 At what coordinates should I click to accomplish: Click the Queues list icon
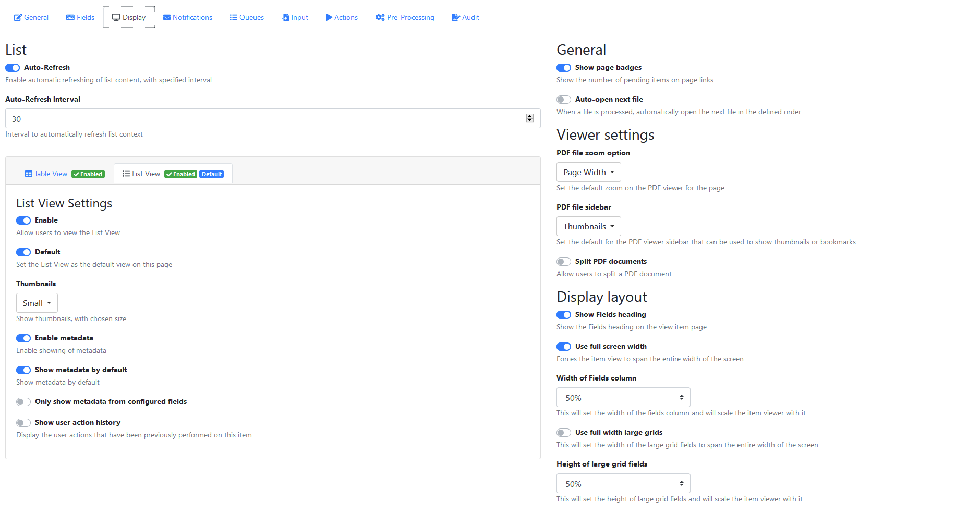[x=234, y=17]
